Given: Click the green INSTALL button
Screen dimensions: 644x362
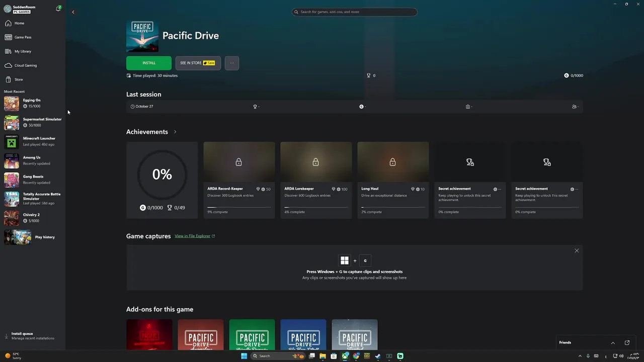Looking at the screenshot, I should point(149,63).
